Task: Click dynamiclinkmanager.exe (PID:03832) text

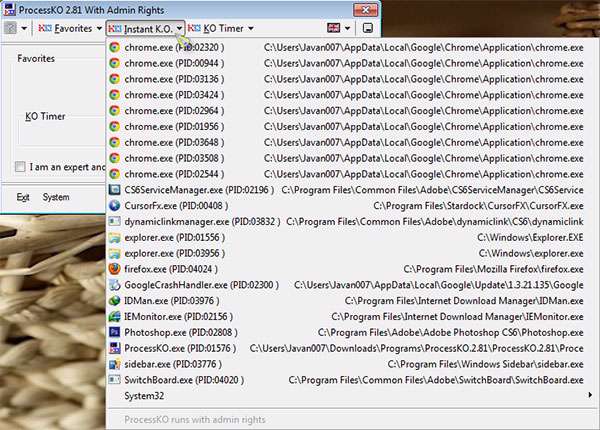Action: tap(202, 222)
